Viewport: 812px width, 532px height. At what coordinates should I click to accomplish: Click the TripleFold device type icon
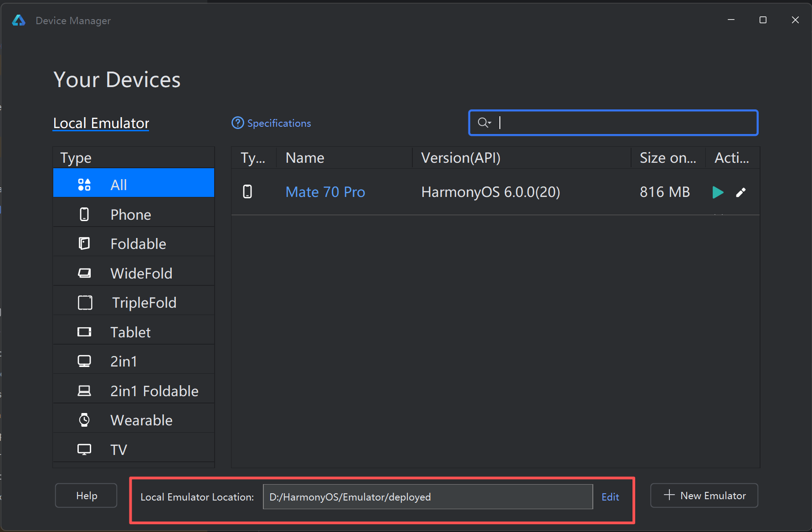coord(85,302)
